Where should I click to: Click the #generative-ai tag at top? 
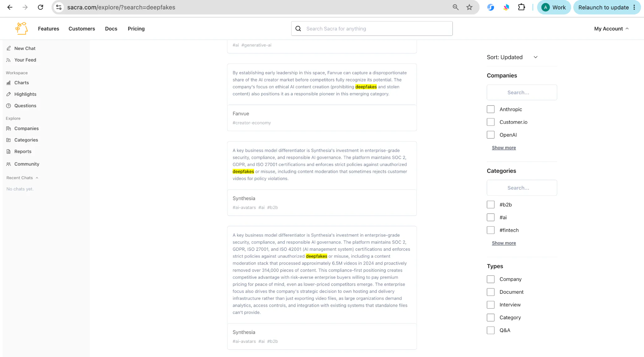click(x=256, y=45)
